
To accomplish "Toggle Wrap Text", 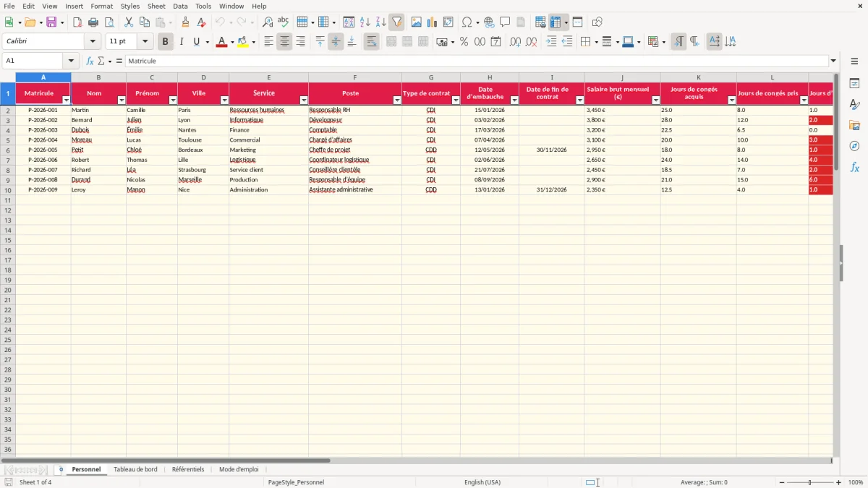I will (x=371, y=42).
